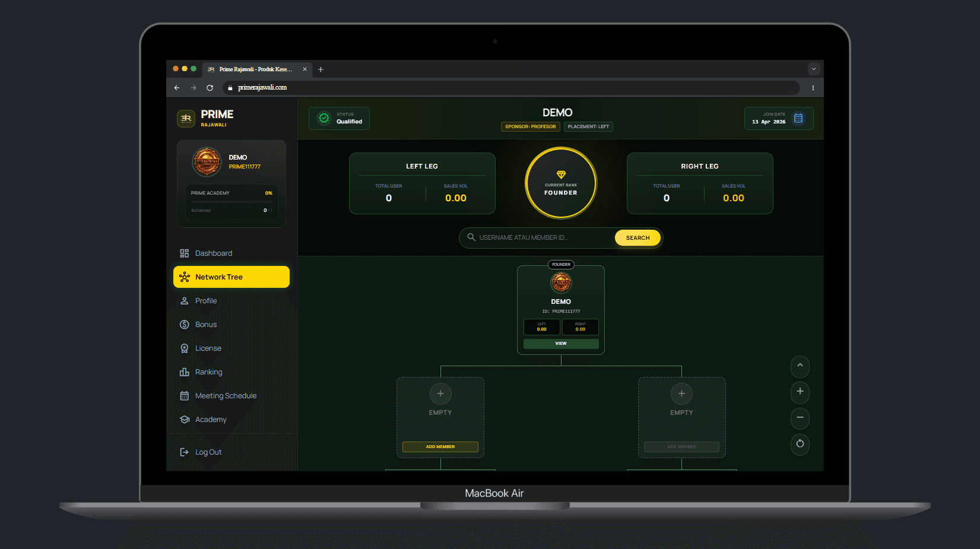The width and height of the screenshot is (980, 549).
Task: Open a new browser tab
Action: 321,69
